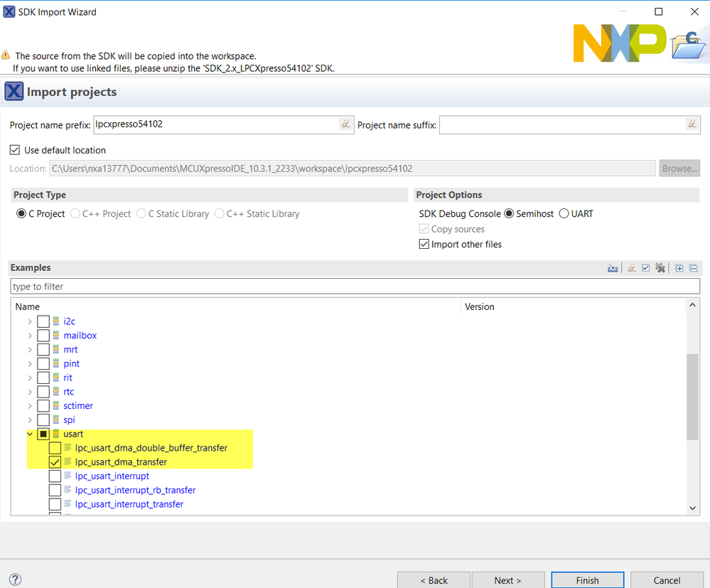Clear the project name suffix with eraser icon
The width and height of the screenshot is (710, 588).
point(692,124)
